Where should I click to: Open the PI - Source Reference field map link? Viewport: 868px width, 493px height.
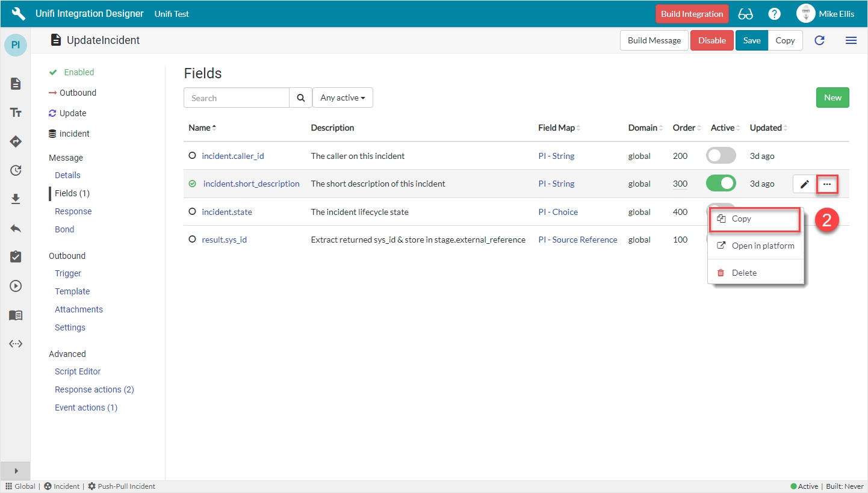pos(577,240)
